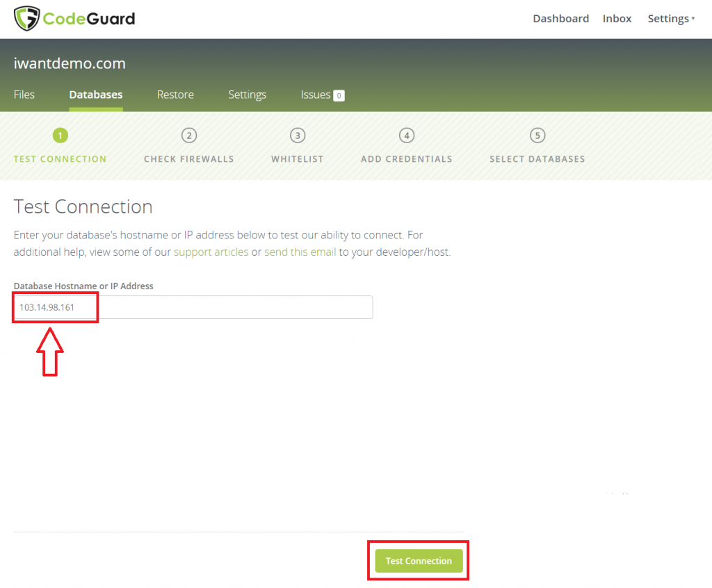The height and width of the screenshot is (588, 712).
Task: Click the Whitelist step label
Action: tap(298, 159)
